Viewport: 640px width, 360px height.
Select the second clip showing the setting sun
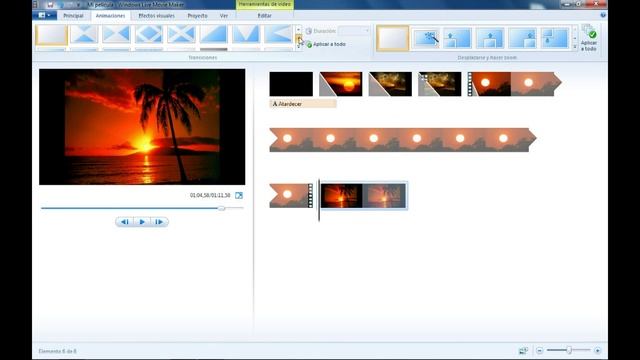pyautogui.click(x=340, y=84)
